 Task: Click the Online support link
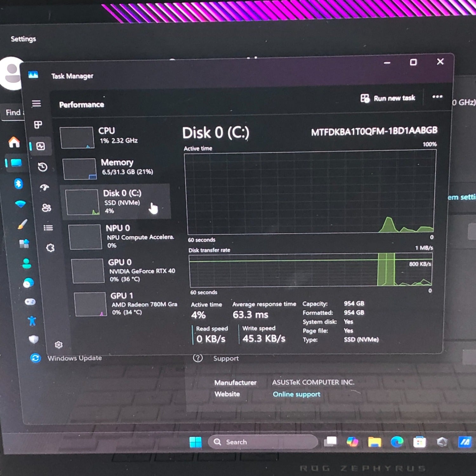point(296,394)
